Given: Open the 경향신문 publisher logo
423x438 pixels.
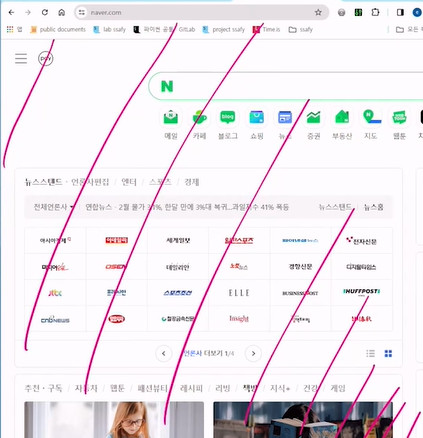Looking at the screenshot, I should tap(300, 267).
